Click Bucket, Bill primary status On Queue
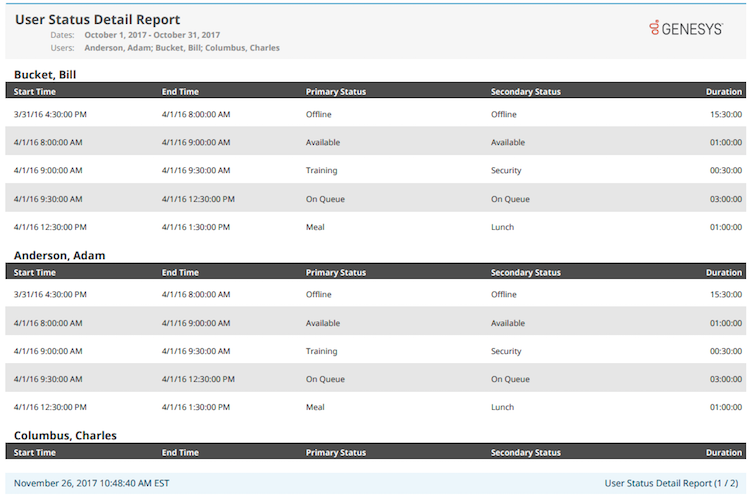This screenshot has width=750, height=497. (x=325, y=199)
